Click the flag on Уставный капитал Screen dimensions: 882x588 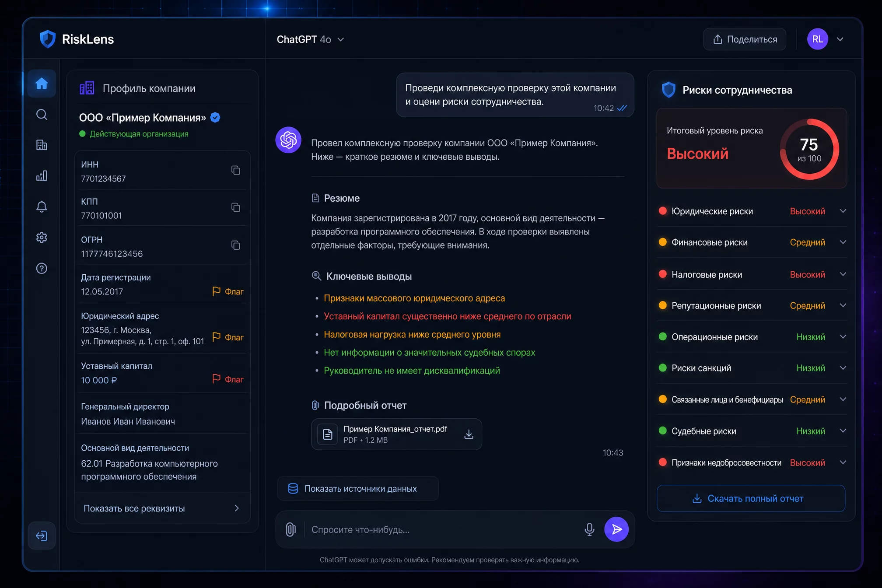point(228,379)
